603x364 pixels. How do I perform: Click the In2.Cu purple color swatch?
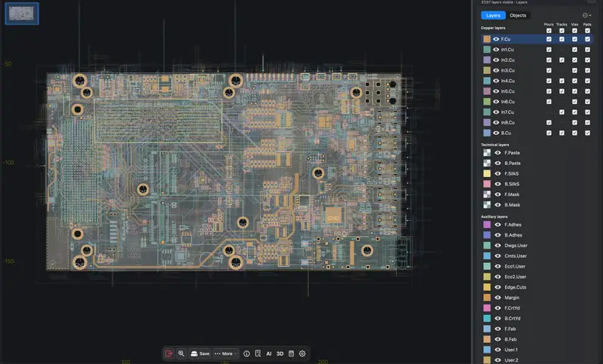point(487,60)
